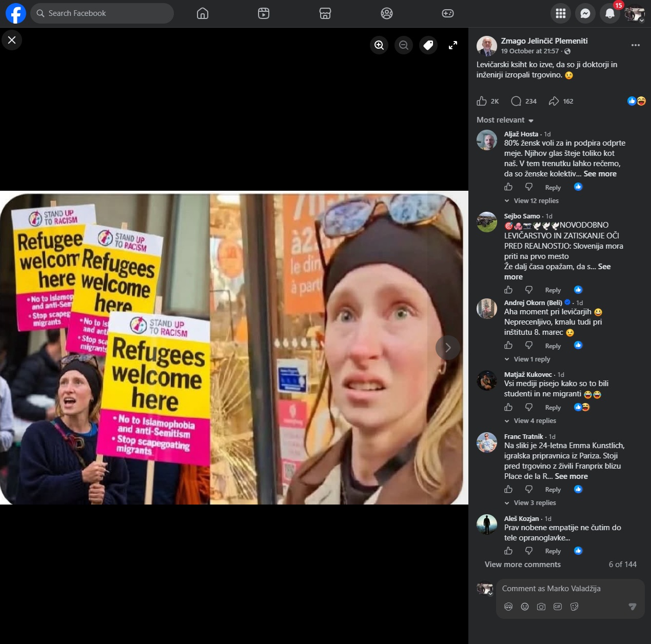651x644 pixels.
Task: Click the Search Facebook field
Action: tap(102, 13)
